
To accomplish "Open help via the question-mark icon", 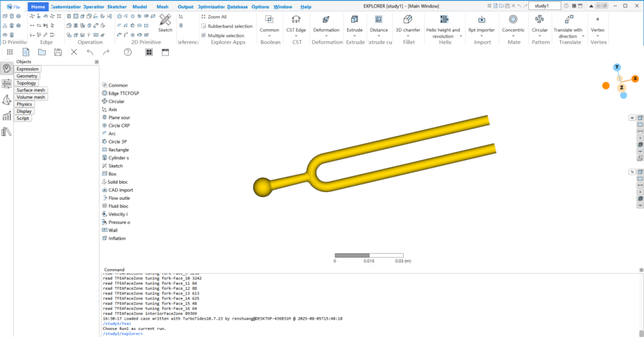I will pos(128,52).
